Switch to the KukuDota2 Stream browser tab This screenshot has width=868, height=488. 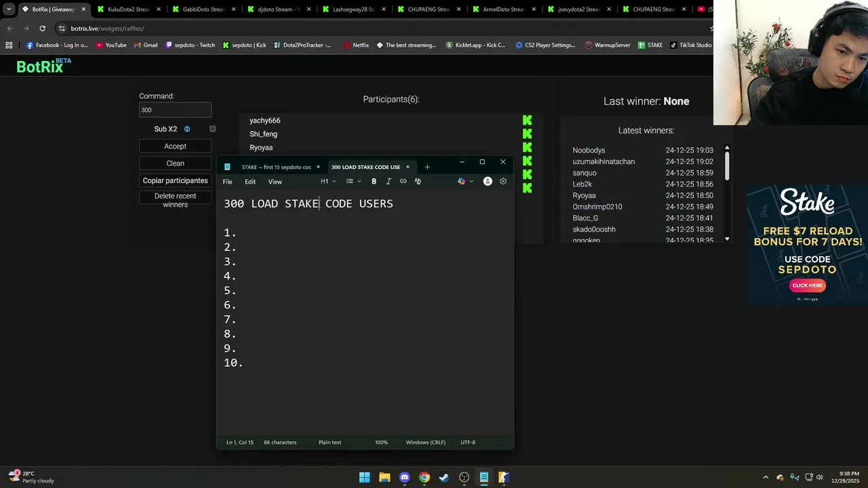point(127,9)
